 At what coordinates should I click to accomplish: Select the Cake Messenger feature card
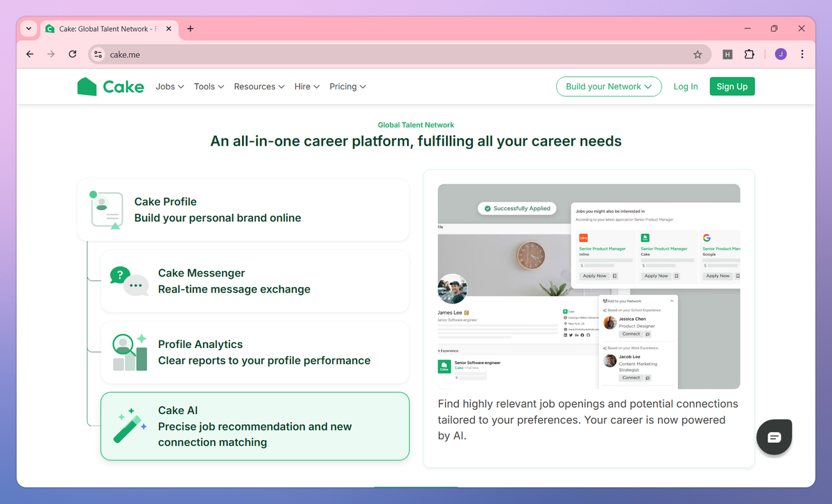255,281
